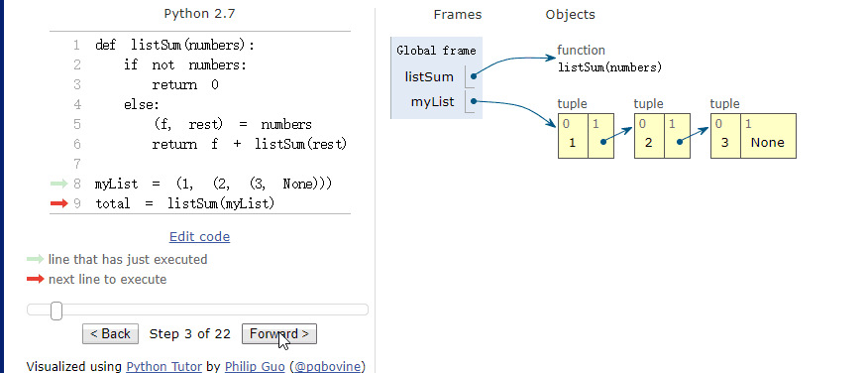Image resolution: width=868 pixels, height=373 pixels.
Task: Click the listSum pointer dot in Global frame
Action: tap(474, 77)
